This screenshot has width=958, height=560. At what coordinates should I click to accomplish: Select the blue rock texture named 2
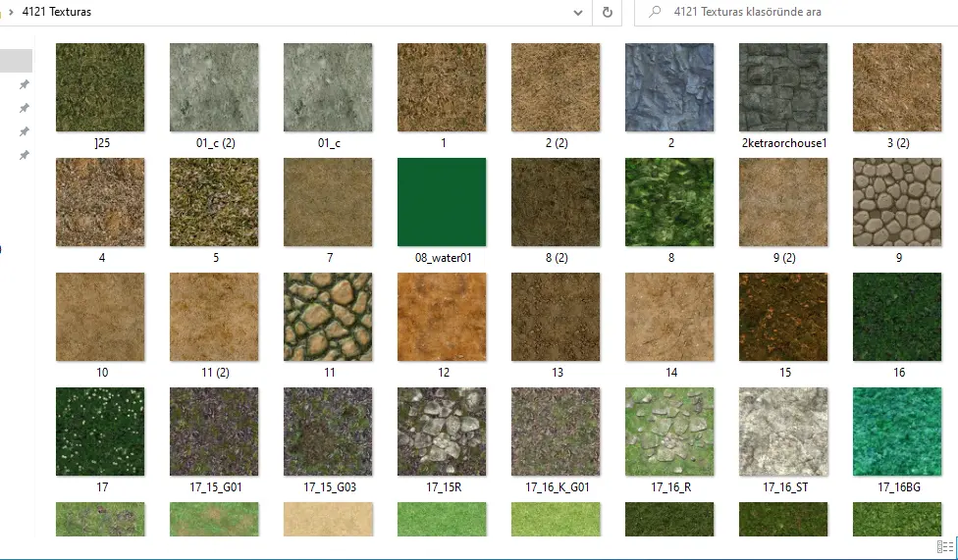tap(669, 87)
